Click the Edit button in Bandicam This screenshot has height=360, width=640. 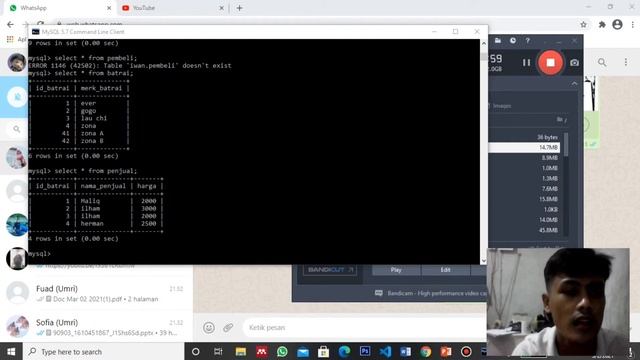pos(445,270)
